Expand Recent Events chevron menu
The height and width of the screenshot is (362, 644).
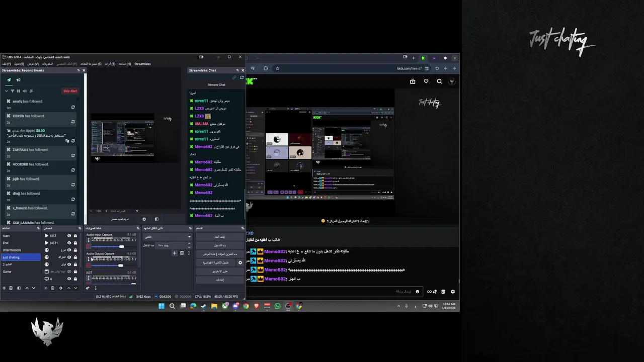click(x=7, y=91)
